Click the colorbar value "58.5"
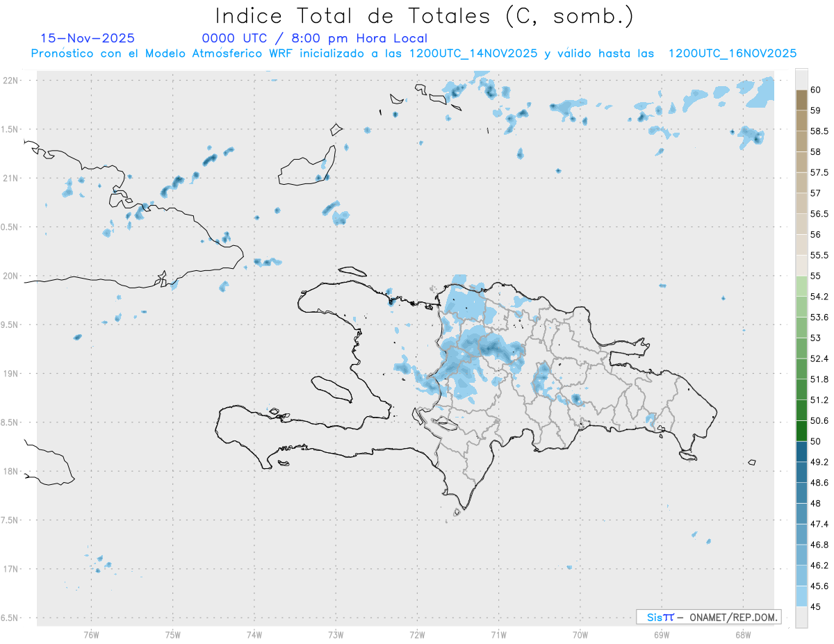The width and height of the screenshot is (834, 644). pos(819,131)
